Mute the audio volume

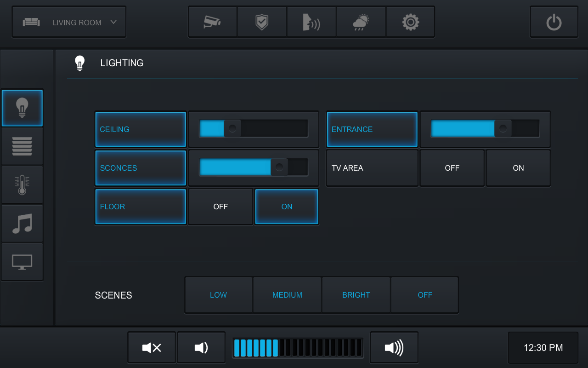[152, 348]
